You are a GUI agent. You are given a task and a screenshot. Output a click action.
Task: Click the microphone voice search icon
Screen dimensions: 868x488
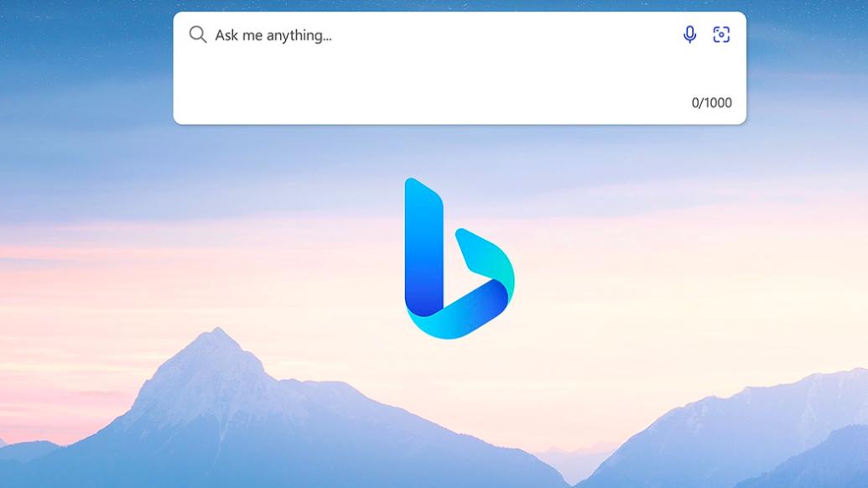pos(689,35)
